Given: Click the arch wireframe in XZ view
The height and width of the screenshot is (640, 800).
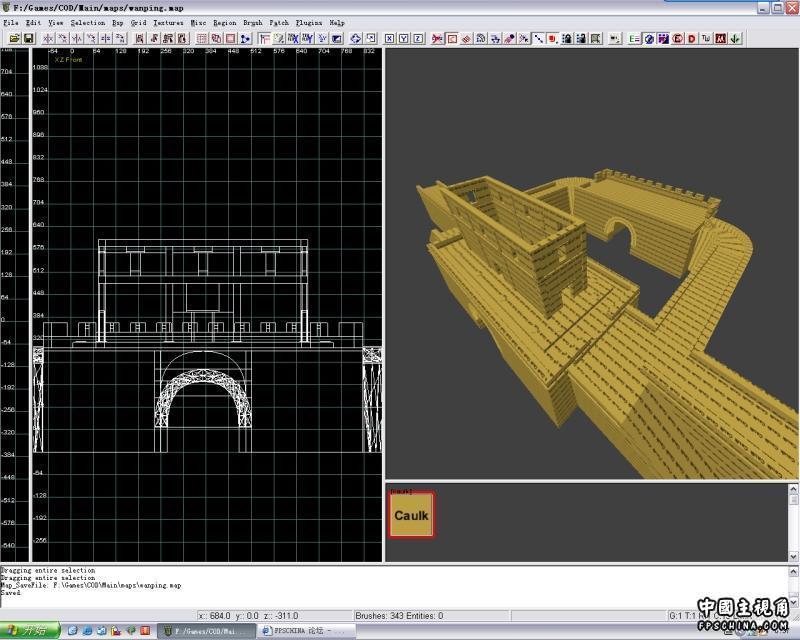Looking at the screenshot, I should [x=204, y=398].
